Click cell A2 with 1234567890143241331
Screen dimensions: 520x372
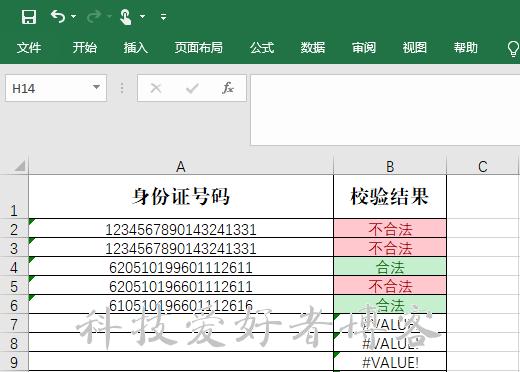coord(181,229)
